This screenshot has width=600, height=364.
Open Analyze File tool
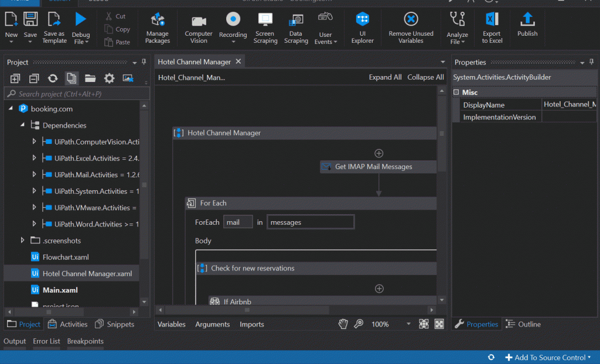pyautogui.click(x=457, y=28)
